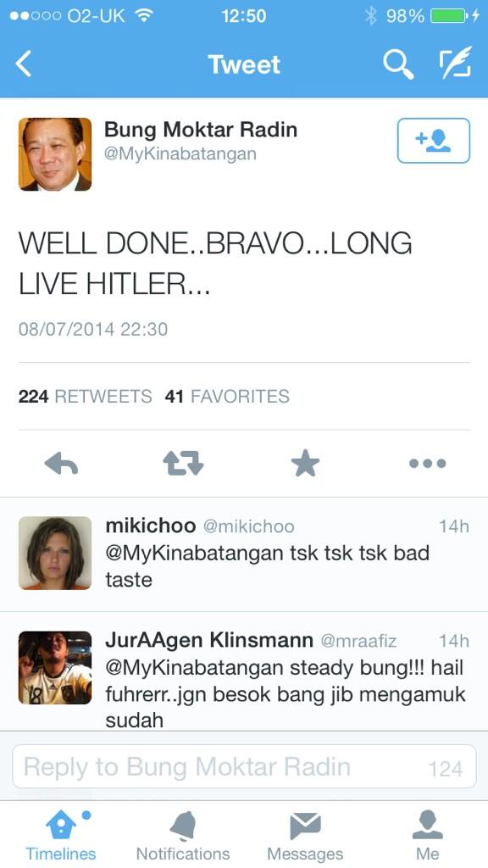Tap the back arrow in header
The height and width of the screenshot is (868, 488).
coord(24,64)
